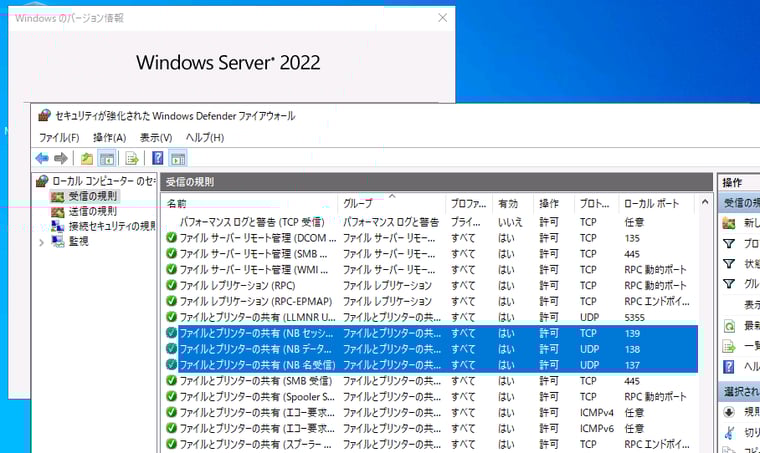Select the ファイルとプリンターの共有 (NB セッシ... rule
The height and width of the screenshot is (453, 760).
(x=256, y=333)
